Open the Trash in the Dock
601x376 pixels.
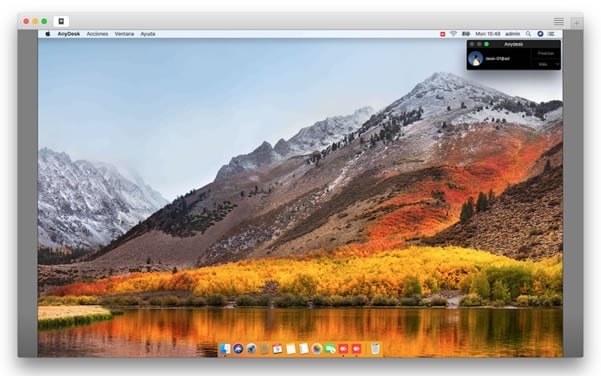[375, 348]
